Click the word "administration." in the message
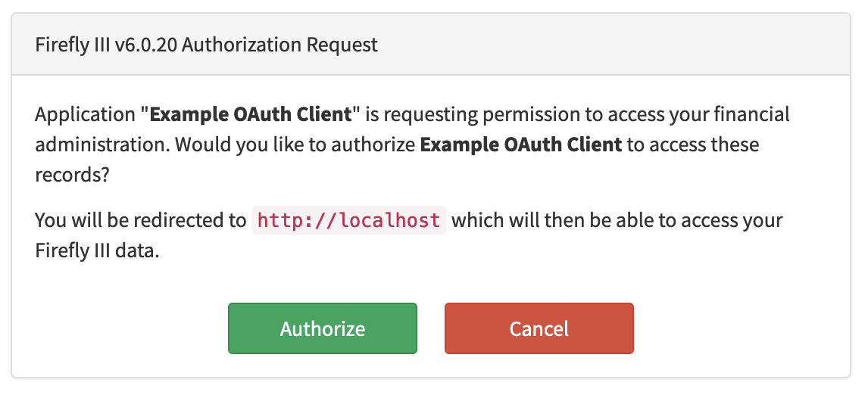 (x=101, y=144)
